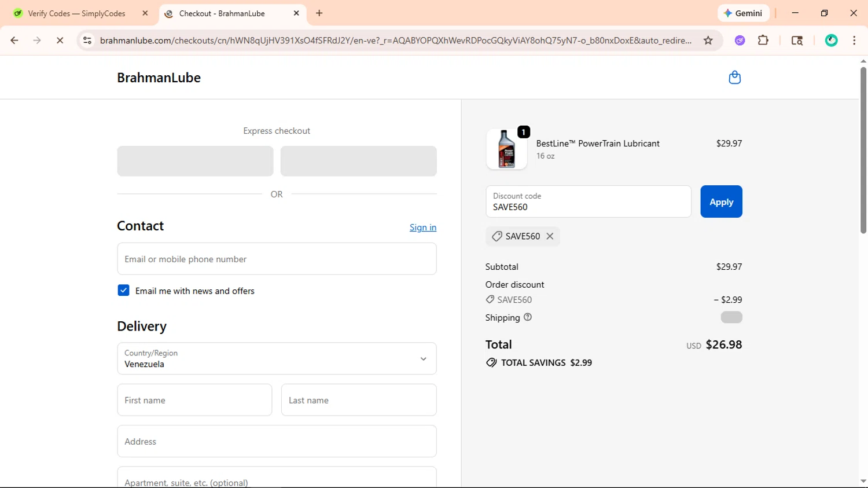Go forward with the browser forward arrow

click(37, 41)
